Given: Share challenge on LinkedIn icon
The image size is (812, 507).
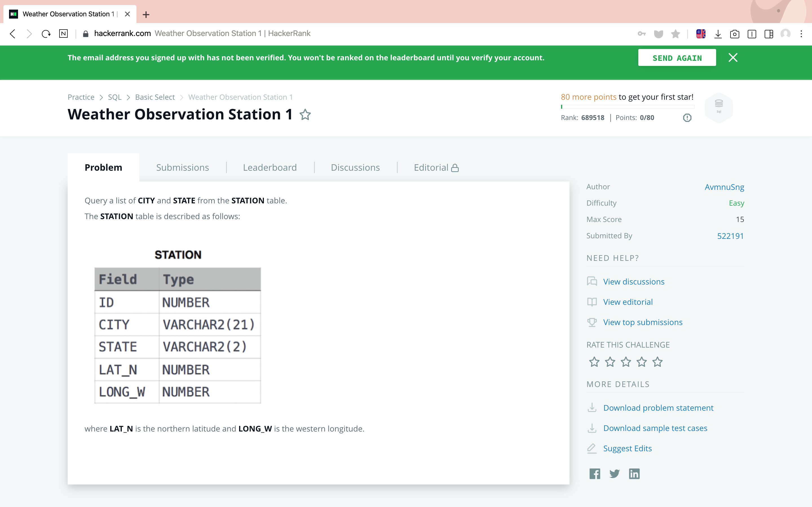Looking at the screenshot, I should point(634,473).
